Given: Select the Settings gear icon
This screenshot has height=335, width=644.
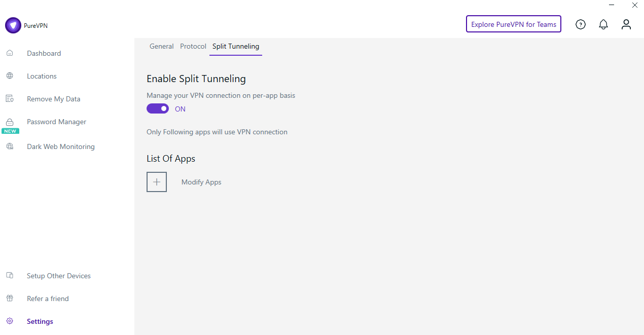Looking at the screenshot, I should click(x=10, y=321).
